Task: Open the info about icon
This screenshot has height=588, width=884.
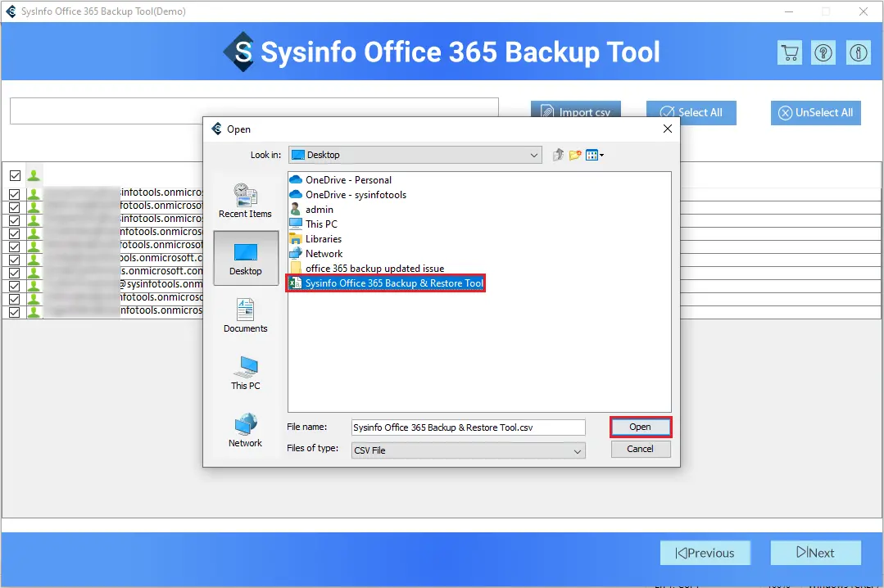Action: (858, 53)
